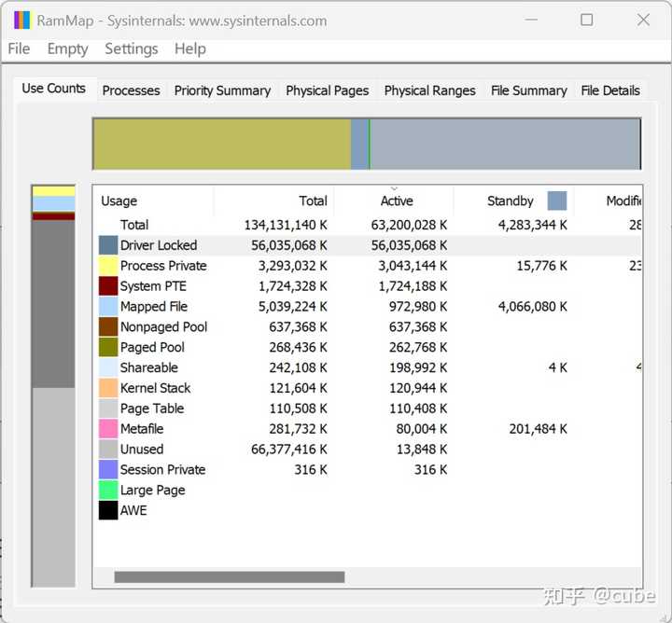Click the dark gray section of vertical usage bar
The image size is (672, 623).
[x=53, y=304]
